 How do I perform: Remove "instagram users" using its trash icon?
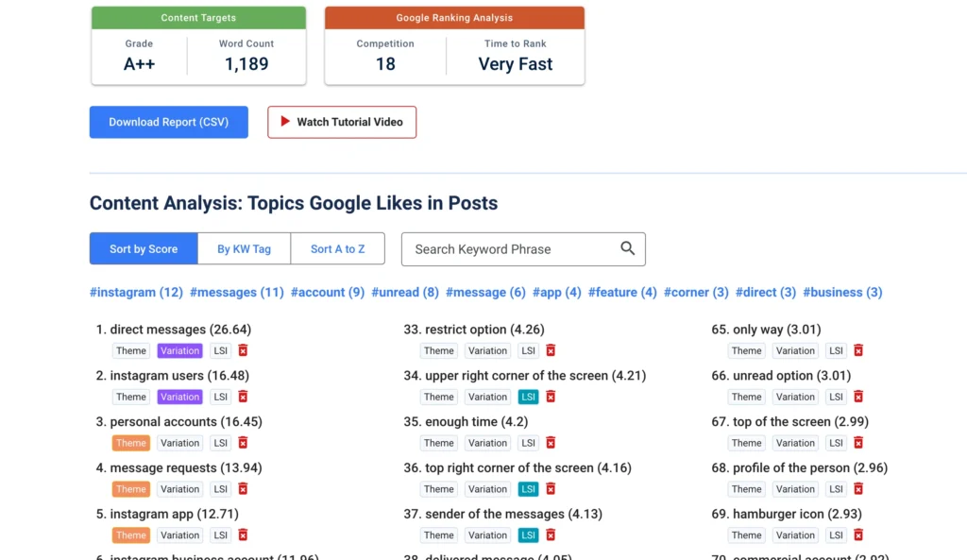[242, 397]
